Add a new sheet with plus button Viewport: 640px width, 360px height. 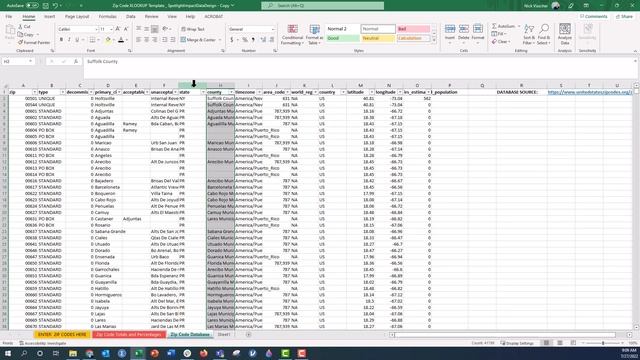coord(248,335)
